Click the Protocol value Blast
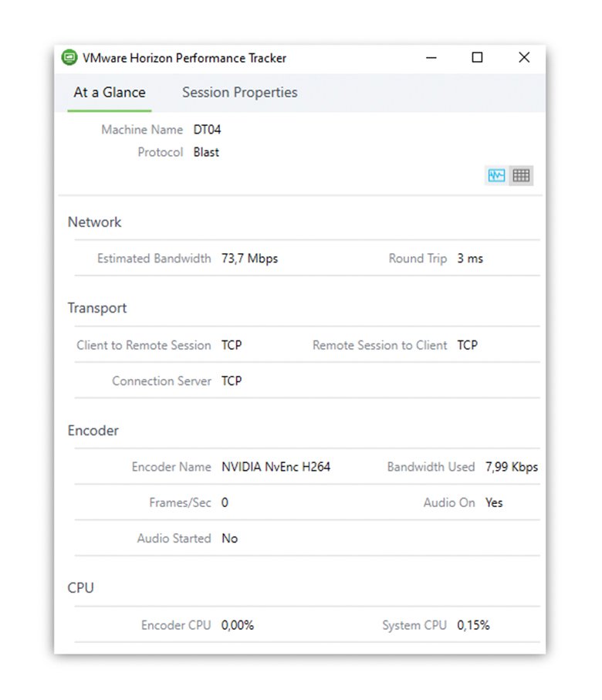 (x=205, y=152)
